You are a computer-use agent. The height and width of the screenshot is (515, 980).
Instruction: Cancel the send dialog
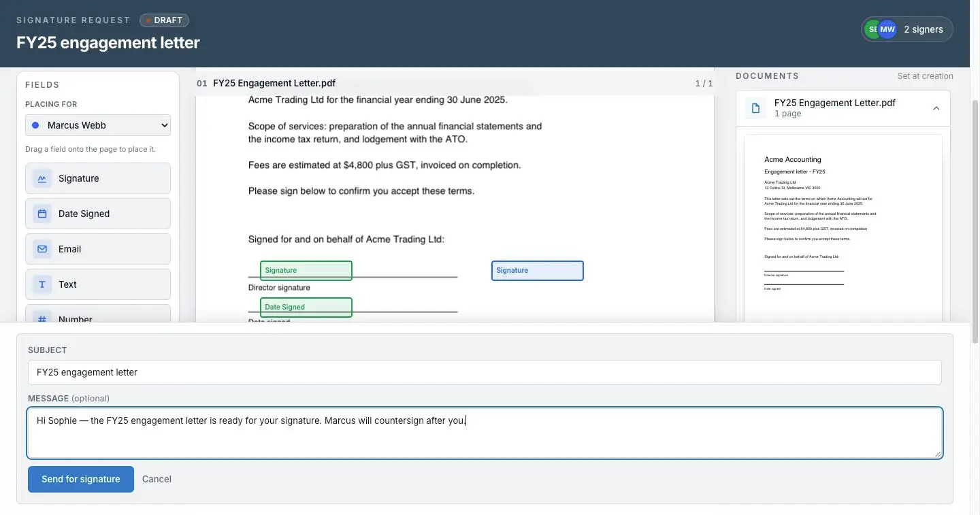157,479
